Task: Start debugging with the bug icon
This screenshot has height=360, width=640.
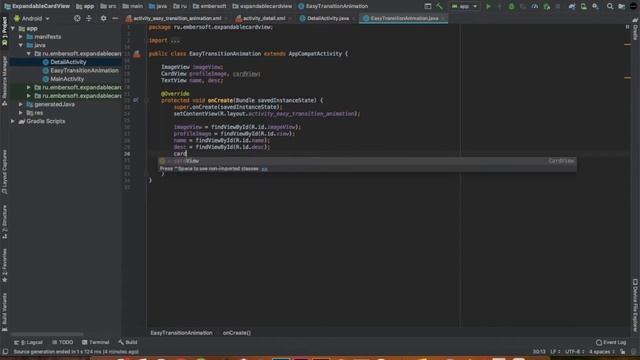Action: coord(511,6)
